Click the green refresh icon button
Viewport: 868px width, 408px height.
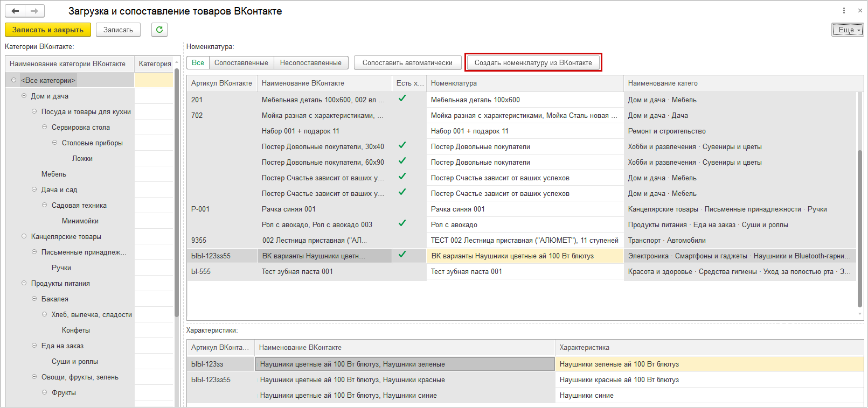pyautogui.click(x=159, y=30)
